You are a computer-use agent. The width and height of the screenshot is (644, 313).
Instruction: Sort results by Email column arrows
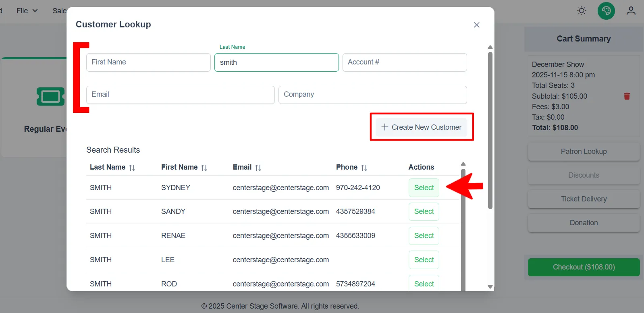coord(258,168)
